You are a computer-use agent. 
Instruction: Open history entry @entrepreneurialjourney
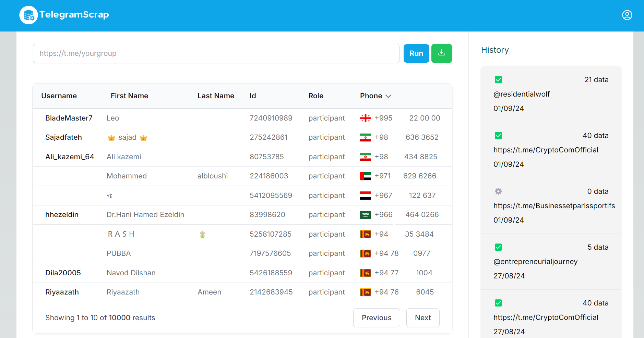point(535,262)
